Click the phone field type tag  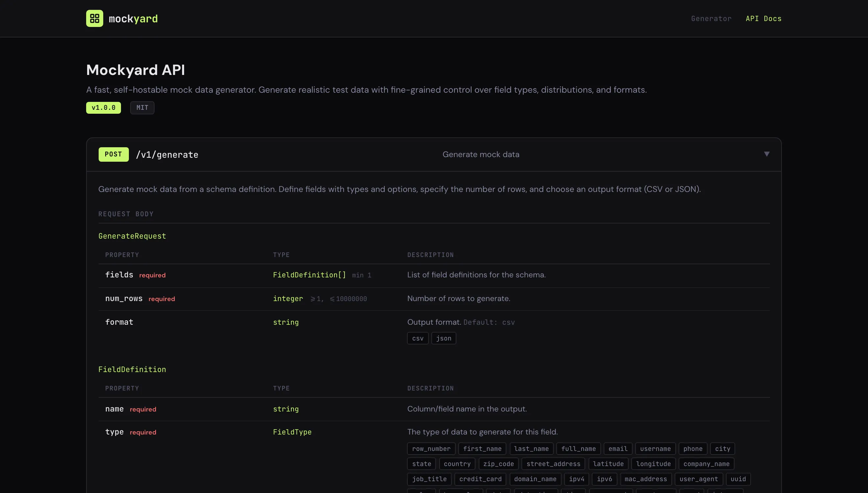click(x=693, y=449)
